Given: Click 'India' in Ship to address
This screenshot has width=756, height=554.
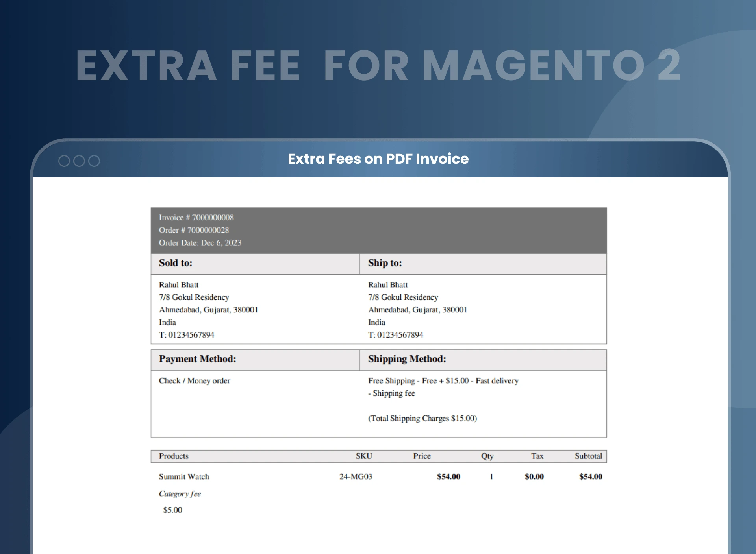Looking at the screenshot, I should [x=376, y=322].
